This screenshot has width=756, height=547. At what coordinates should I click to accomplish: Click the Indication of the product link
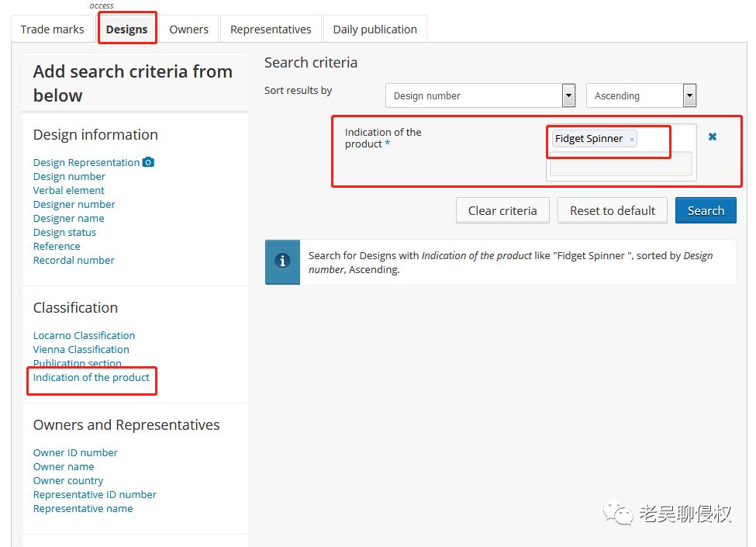(91, 377)
